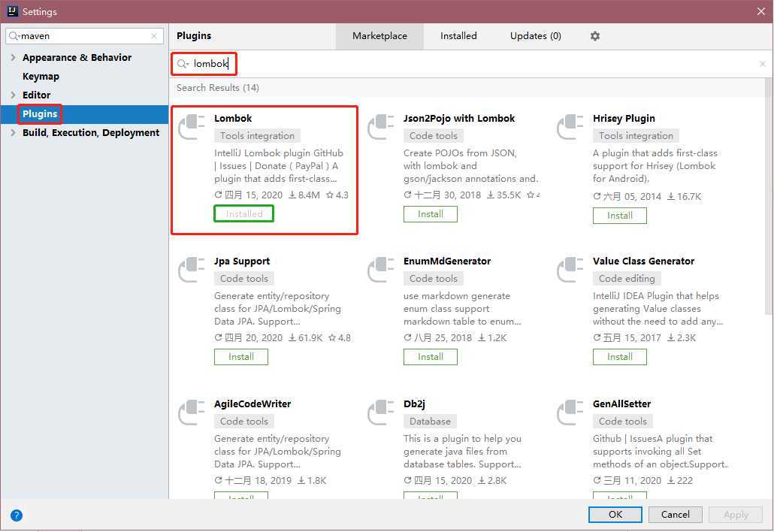Open the Jpa Support title
The height and width of the screenshot is (532, 774).
tap(242, 261)
